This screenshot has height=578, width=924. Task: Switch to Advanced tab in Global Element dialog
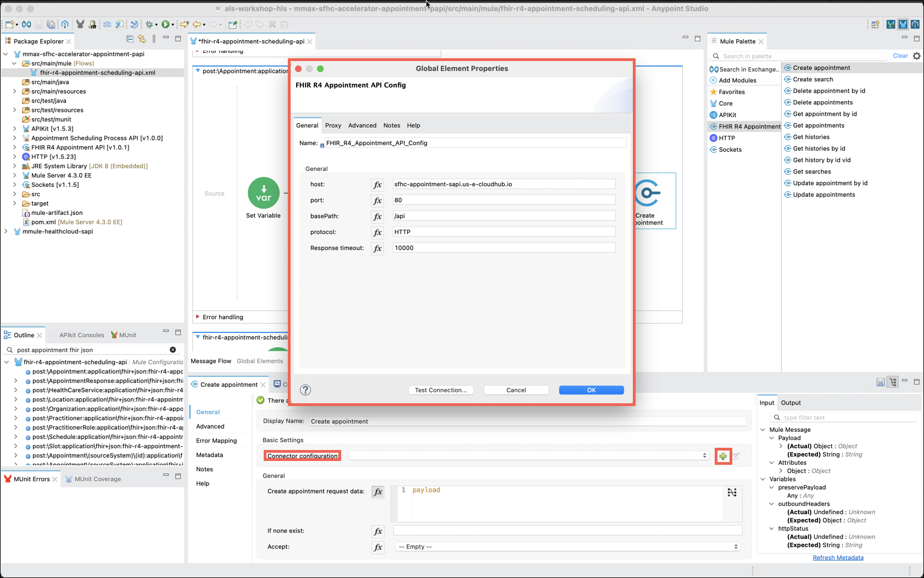(362, 125)
